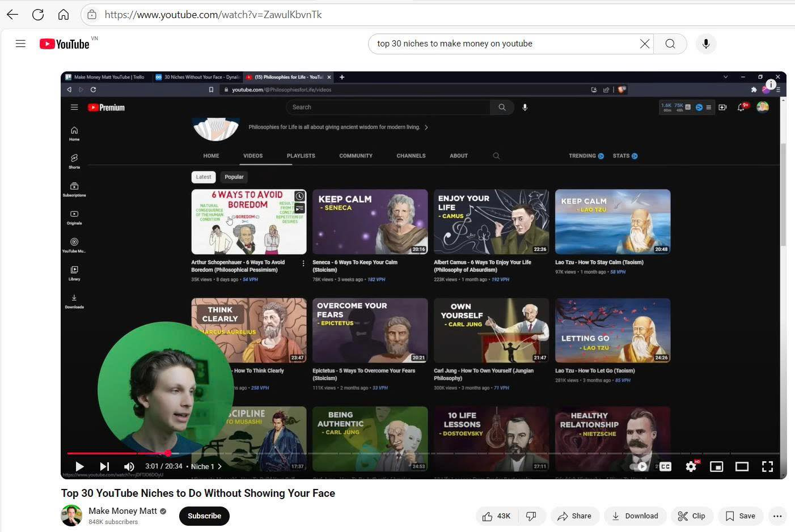Expand the Niche 1 chapter list

coord(206,466)
